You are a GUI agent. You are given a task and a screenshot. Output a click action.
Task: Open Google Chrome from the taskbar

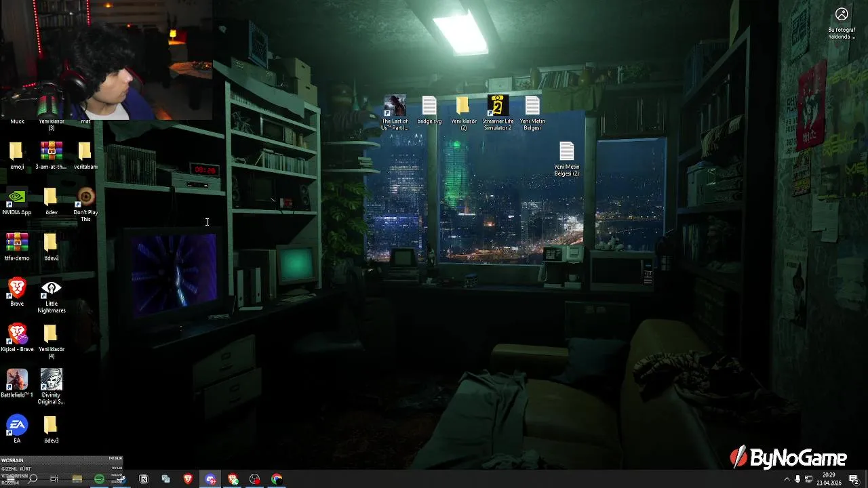(277, 479)
